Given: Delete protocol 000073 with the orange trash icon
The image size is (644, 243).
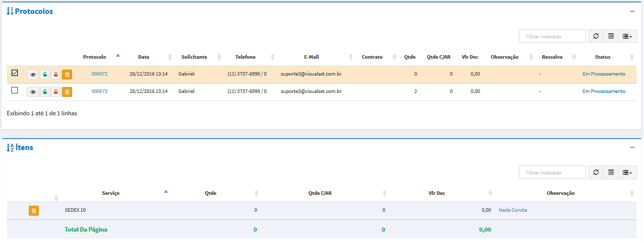Looking at the screenshot, I should pos(68,92).
